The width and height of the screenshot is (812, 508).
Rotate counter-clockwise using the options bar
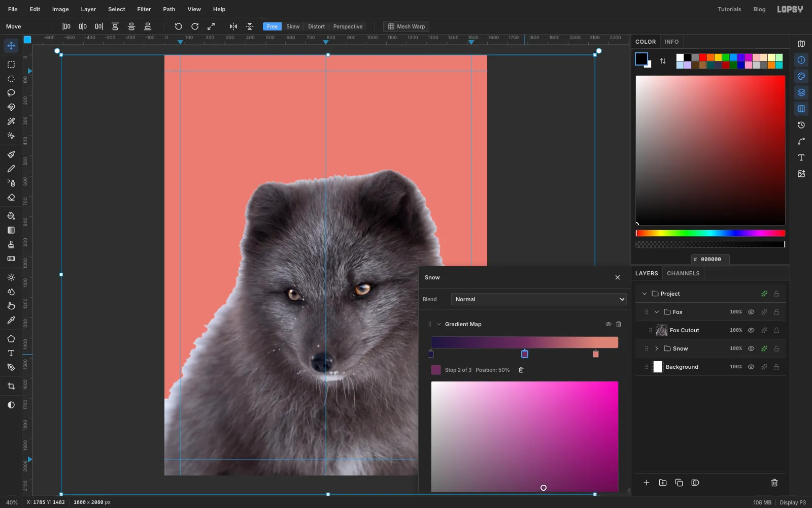(179, 26)
